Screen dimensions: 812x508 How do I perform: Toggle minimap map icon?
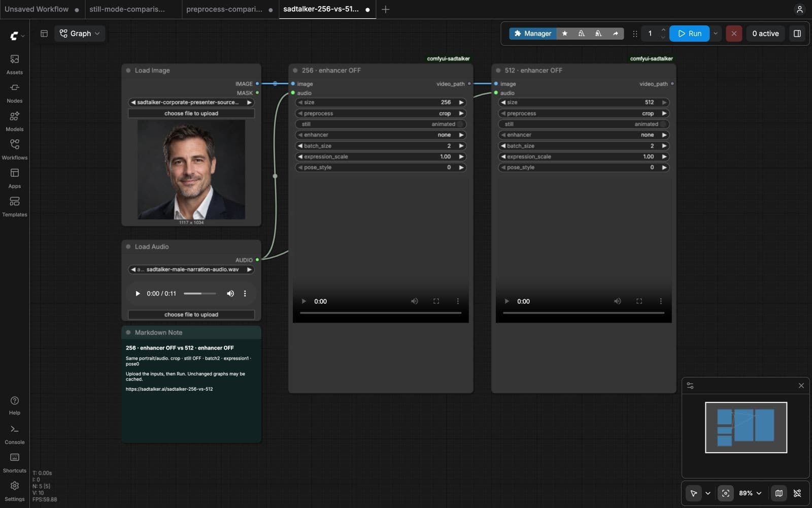click(x=779, y=493)
